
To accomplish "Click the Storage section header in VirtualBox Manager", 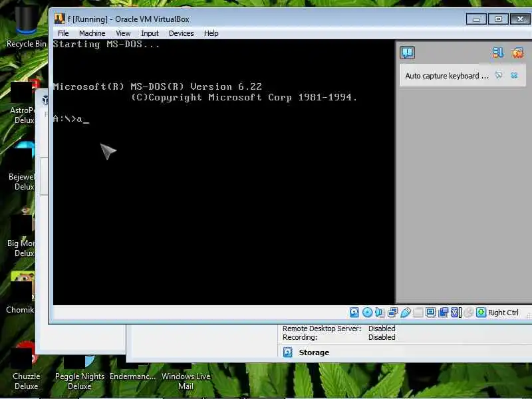I will 314,352.
